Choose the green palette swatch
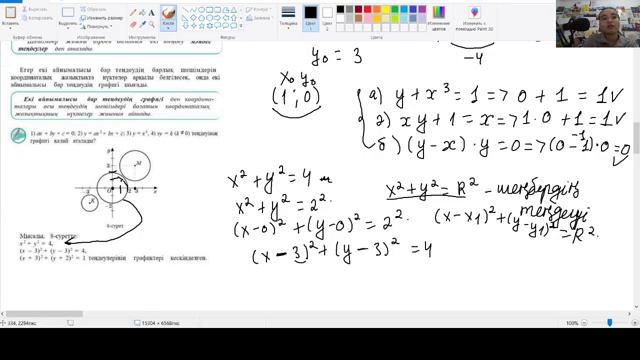640x360 pixels. pyautogui.click(x=395, y=9)
